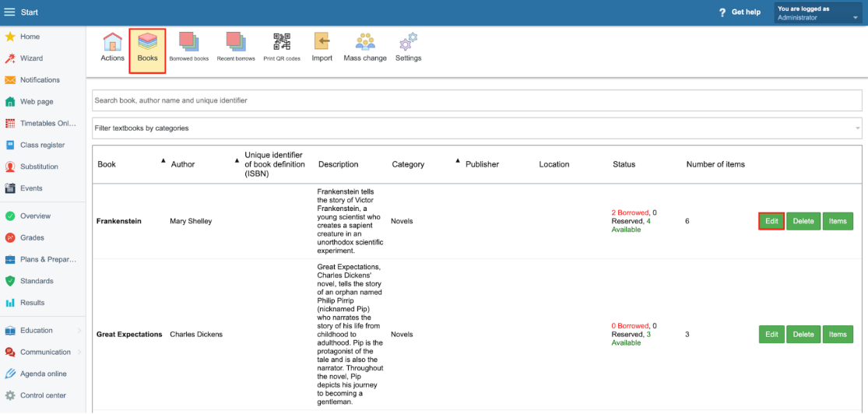Open the Administrator account dropdown
868x414 pixels.
(x=817, y=13)
